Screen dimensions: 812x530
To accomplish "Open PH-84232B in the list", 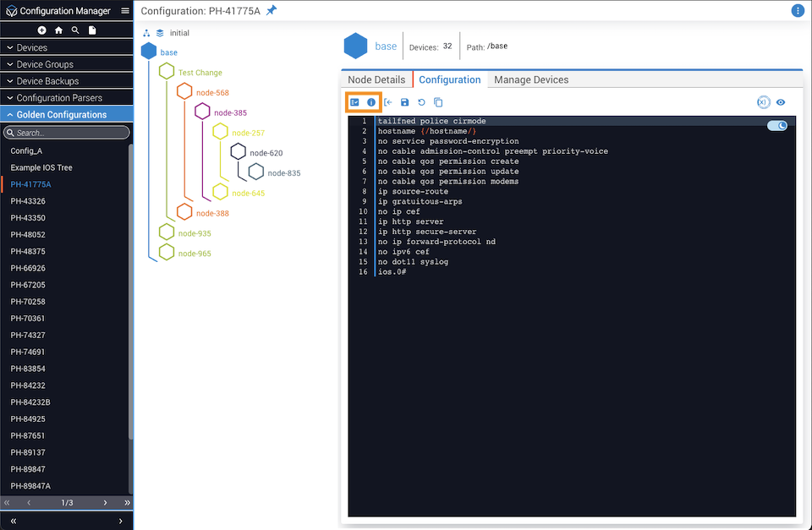I will [x=30, y=402].
